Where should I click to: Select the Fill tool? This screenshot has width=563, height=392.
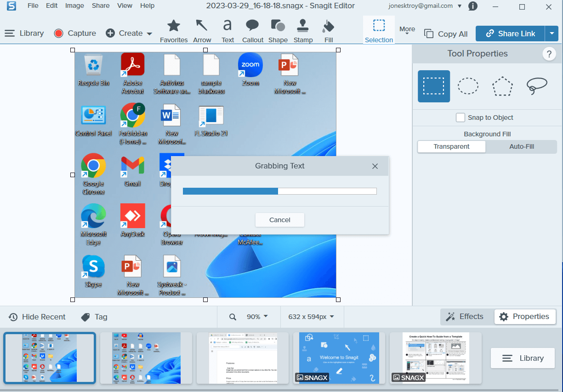(x=328, y=31)
